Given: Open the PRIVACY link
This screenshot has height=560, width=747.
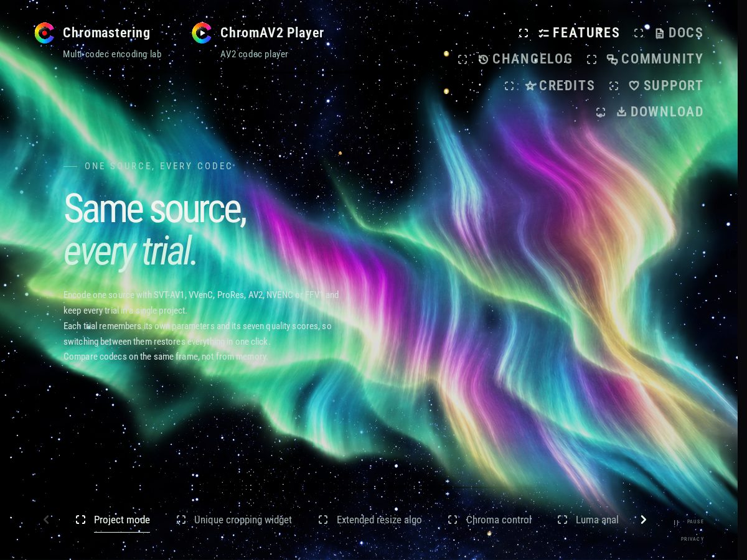Looking at the screenshot, I should [692, 539].
